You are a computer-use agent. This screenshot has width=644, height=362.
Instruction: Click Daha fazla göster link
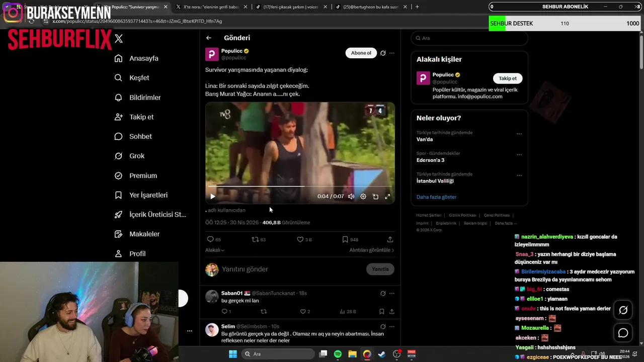pyautogui.click(x=436, y=197)
